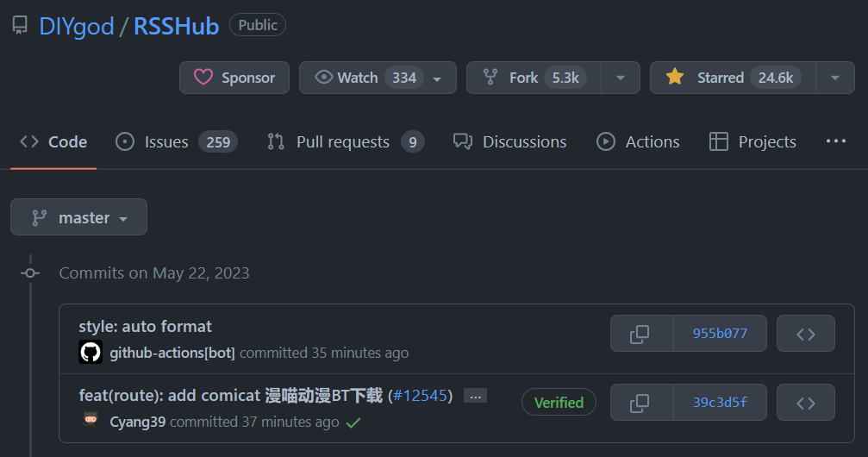The height and width of the screenshot is (457, 868).
Task: Show more tabs with three dots
Action: [835, 141]
